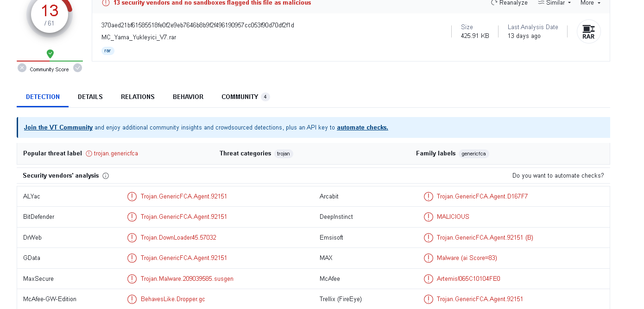Click the rar file tag
The height and width of the screenshot is (309, 644).
pyautogui.click(x=108, y=51)
